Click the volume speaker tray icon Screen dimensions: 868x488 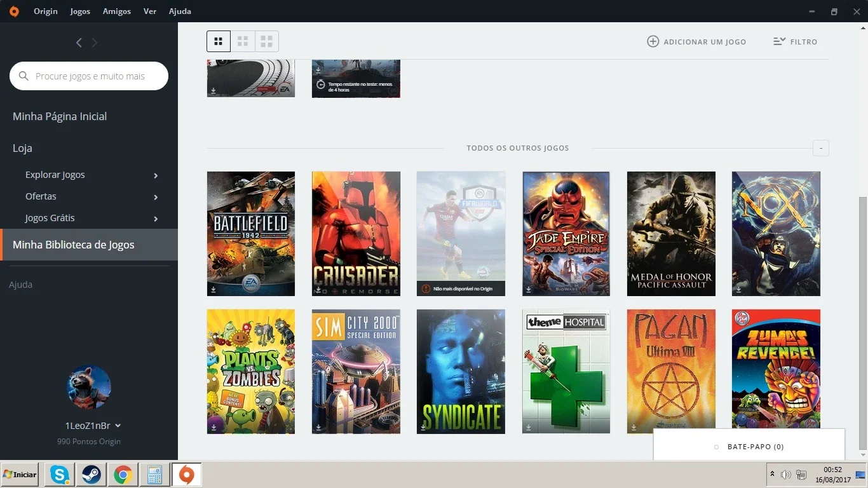point(786,475)
